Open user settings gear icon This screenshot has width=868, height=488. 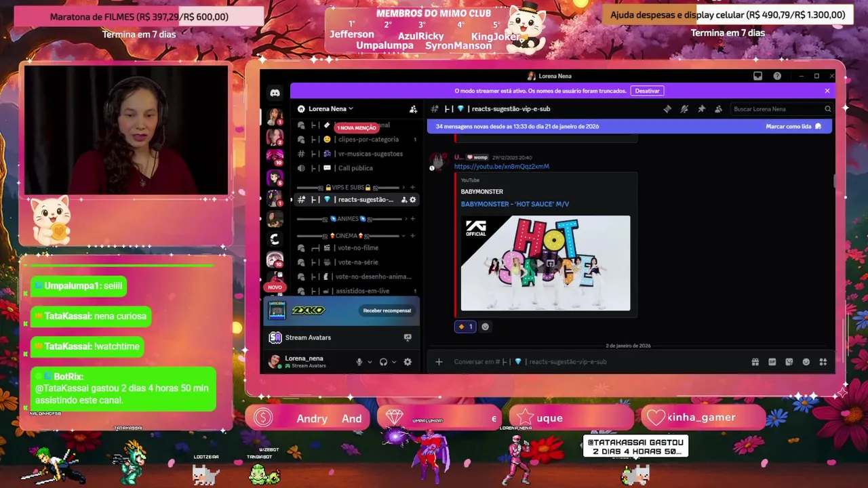click(408, 362)
